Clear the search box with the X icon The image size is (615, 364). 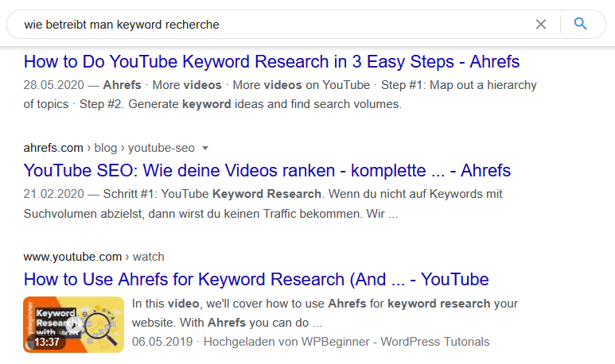[x=541, y=24]
